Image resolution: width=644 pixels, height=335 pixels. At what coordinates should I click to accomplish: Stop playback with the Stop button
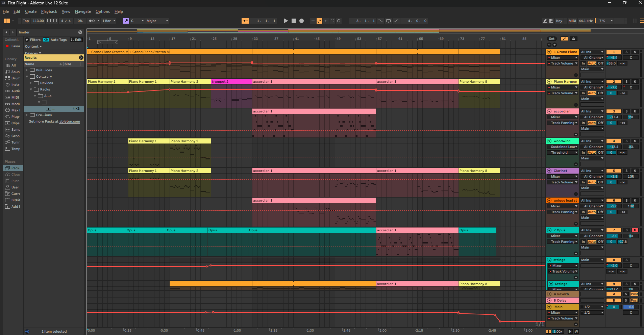[x=294, y=21]
